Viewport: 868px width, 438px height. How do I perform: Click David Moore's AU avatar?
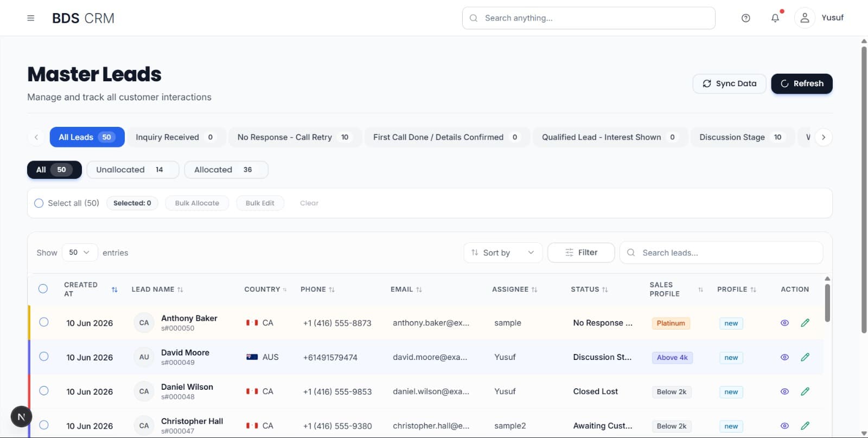pyautogui.click(x=144, y=357)
